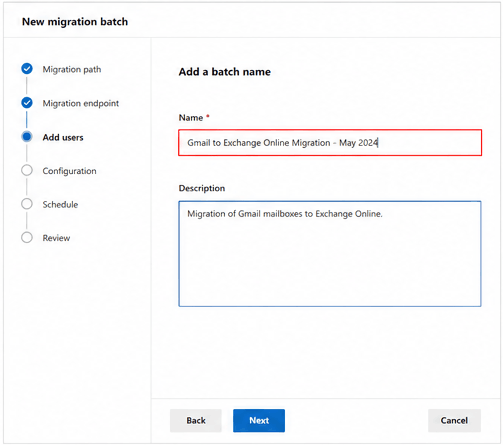This screenshot has width=503, height=445.
Task: Go to the Review step label
Action: 56,238
